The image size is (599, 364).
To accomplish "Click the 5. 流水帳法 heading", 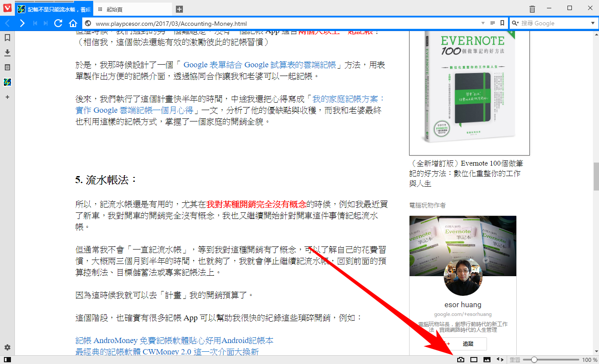I will 106,180.
